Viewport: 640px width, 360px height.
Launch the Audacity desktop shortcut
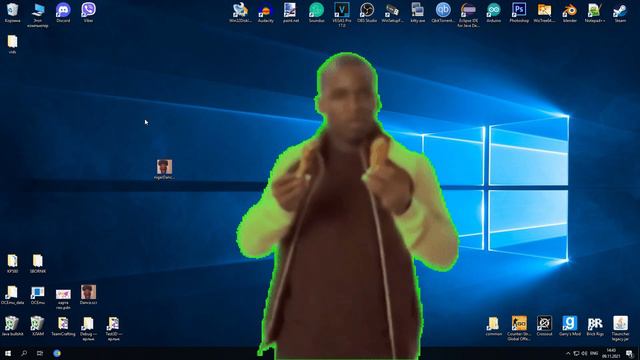coord(266,13)
